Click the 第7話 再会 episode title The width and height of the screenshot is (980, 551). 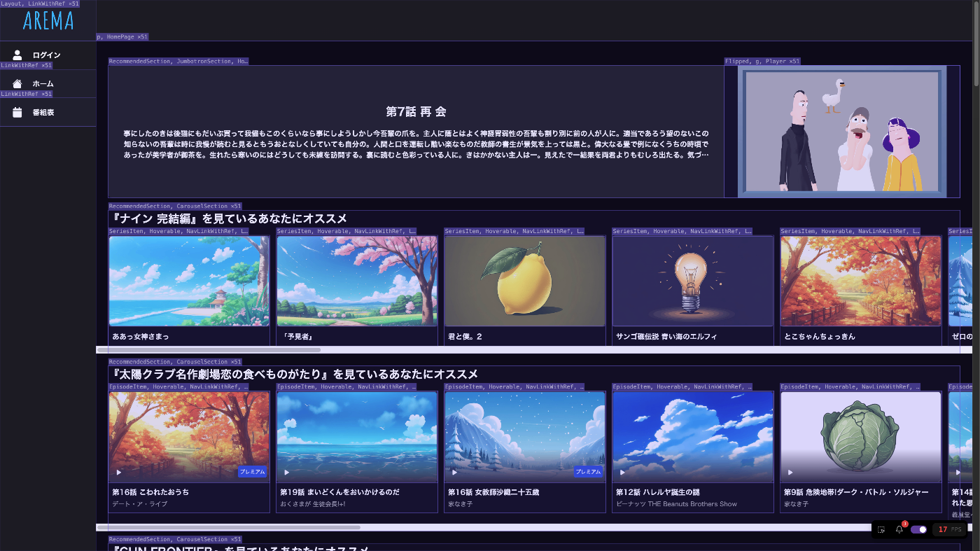(416, 111)
